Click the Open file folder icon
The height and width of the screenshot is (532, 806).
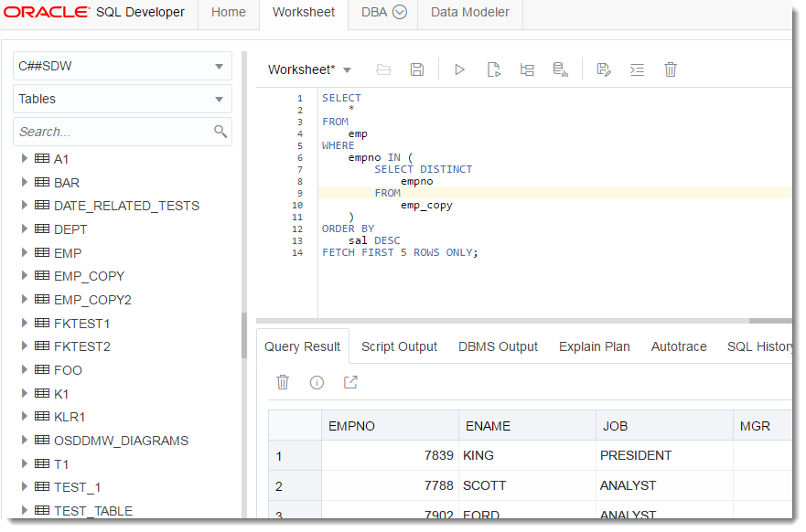(383, 69)
